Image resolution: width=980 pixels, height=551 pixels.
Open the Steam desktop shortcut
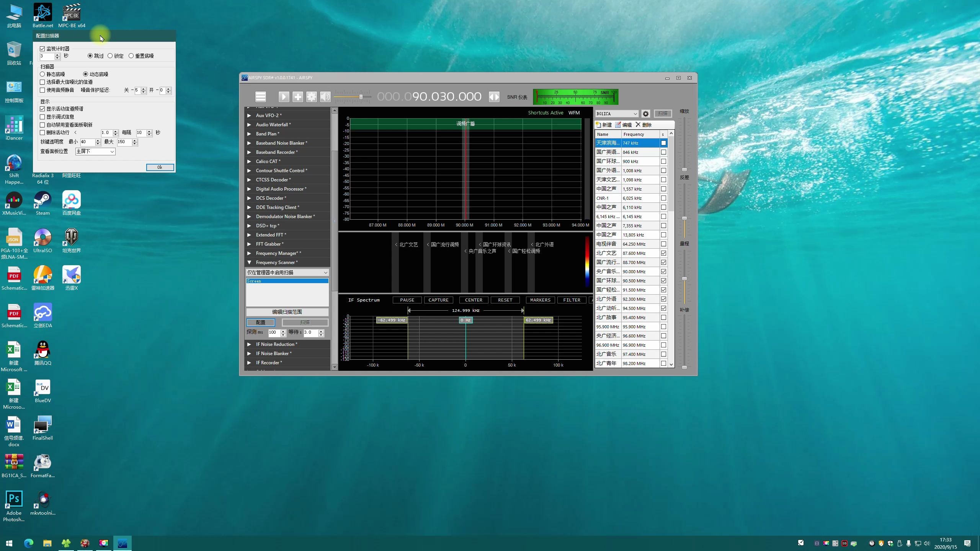tap(43, 204)
